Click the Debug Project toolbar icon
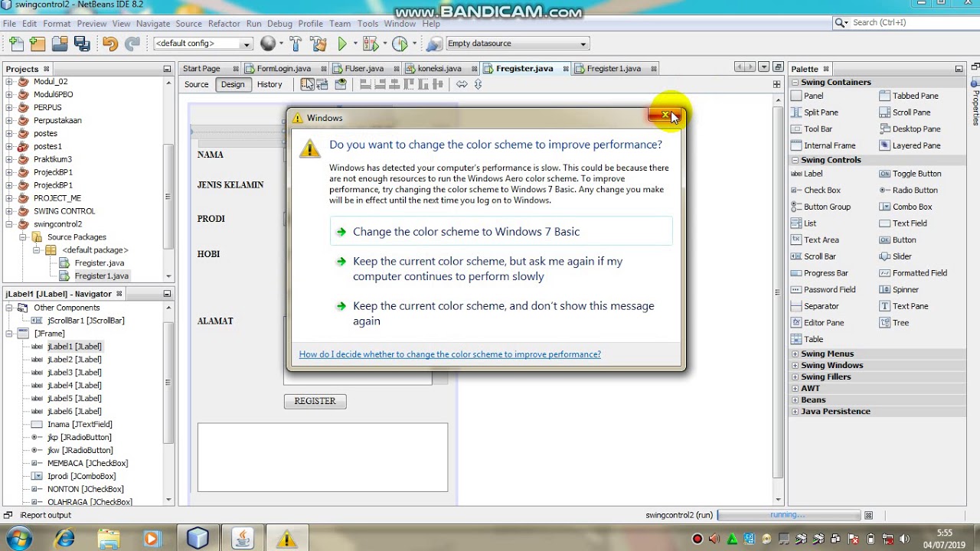The image size is (980, 551). tap(370, 44)
